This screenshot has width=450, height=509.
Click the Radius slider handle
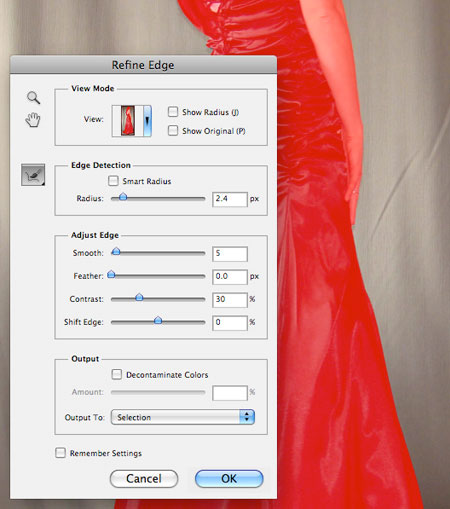[x=123, y=196]
